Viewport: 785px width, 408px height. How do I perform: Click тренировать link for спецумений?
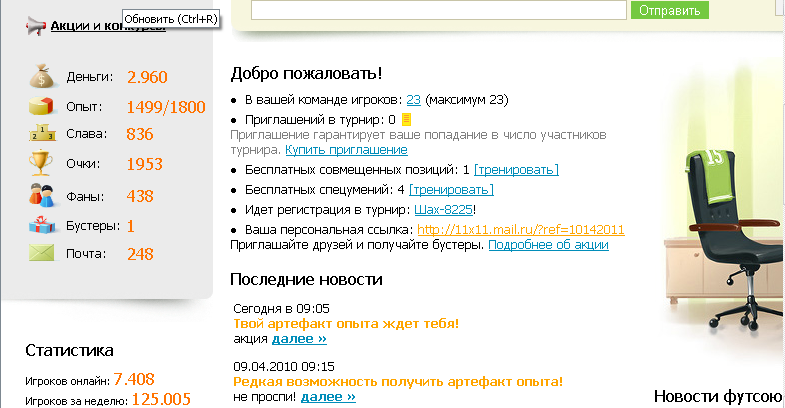[451, 190]
